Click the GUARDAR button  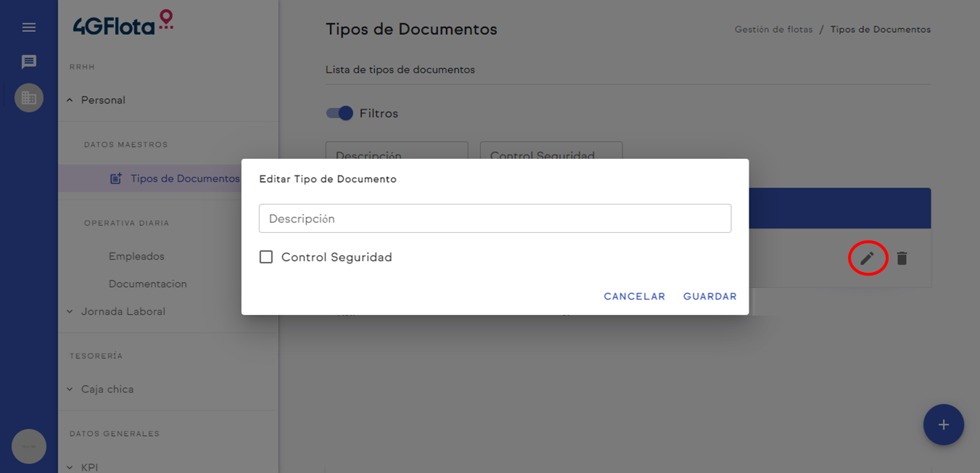click(709, 296)
